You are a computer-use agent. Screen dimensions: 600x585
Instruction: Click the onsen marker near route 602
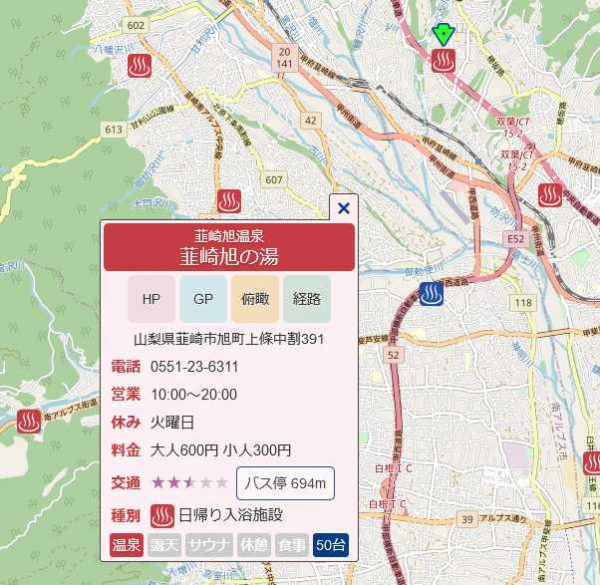click(x=139, y=68)
